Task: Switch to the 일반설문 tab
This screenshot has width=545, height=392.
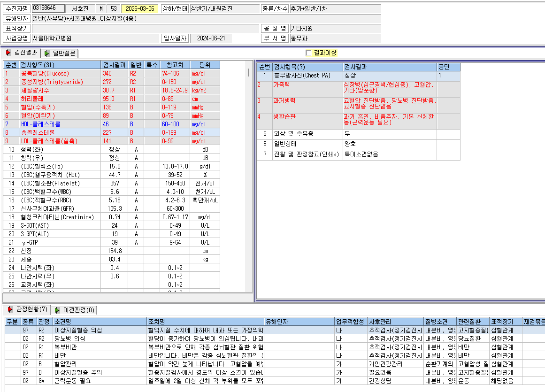Action: tap(60, 53)
